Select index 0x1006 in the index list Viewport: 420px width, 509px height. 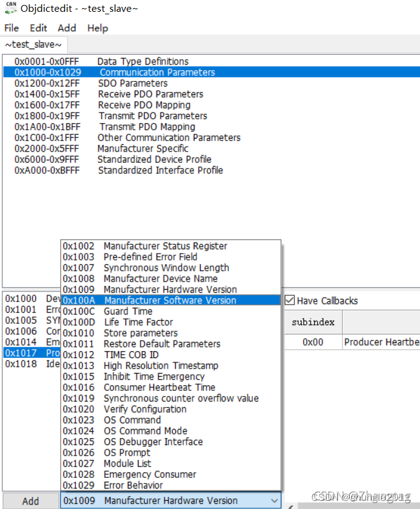click(32, 331)
